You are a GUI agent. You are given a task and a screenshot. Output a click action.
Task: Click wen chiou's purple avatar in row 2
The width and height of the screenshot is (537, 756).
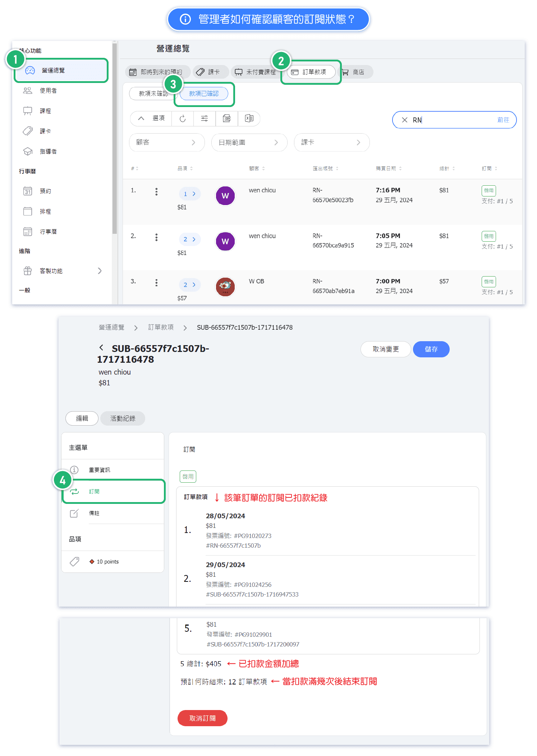225,241
